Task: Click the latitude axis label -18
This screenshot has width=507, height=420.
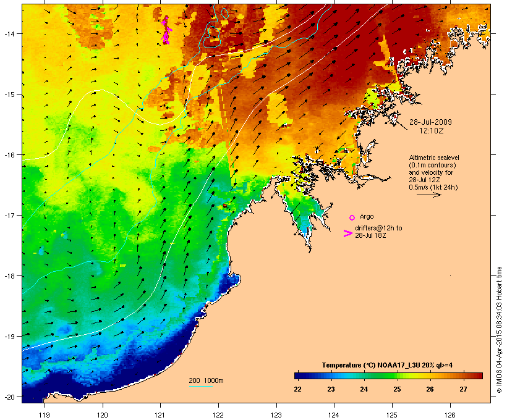Action: 9,276
